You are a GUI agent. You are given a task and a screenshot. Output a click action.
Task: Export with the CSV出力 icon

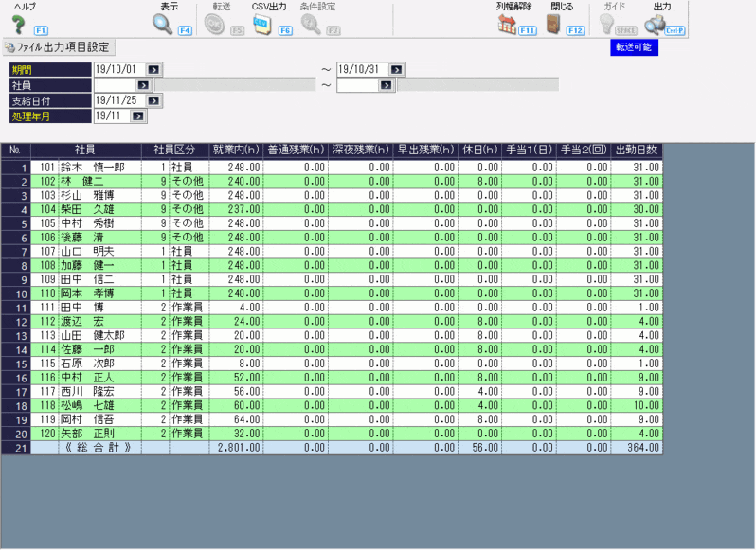click(x=262, y=25)
